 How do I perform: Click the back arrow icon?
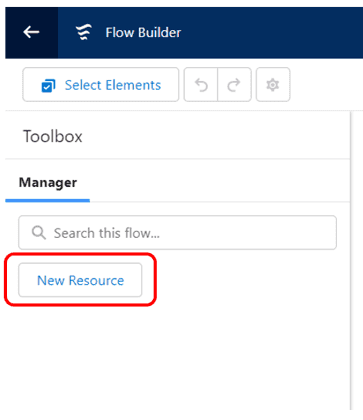pos(31,32)
